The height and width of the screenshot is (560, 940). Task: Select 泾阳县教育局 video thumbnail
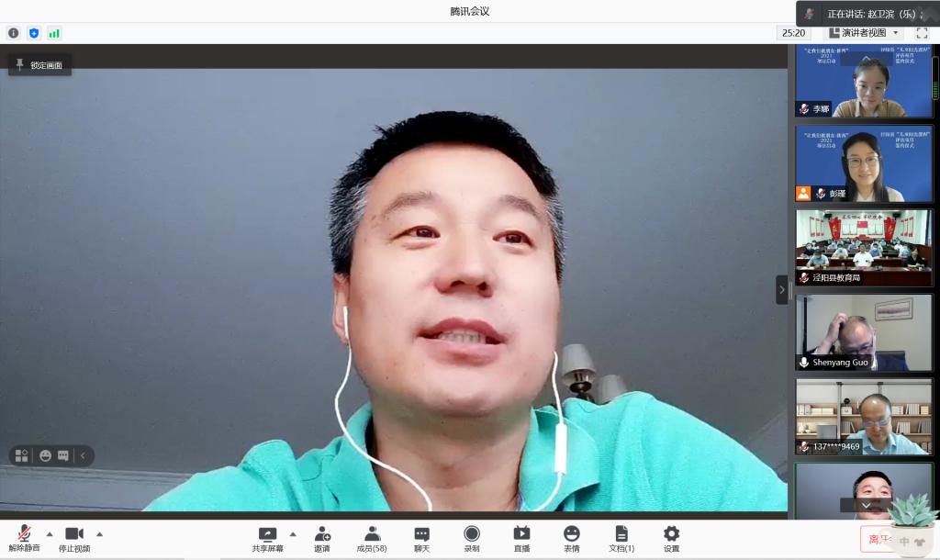pyautogui.click(x=863, y=247)
